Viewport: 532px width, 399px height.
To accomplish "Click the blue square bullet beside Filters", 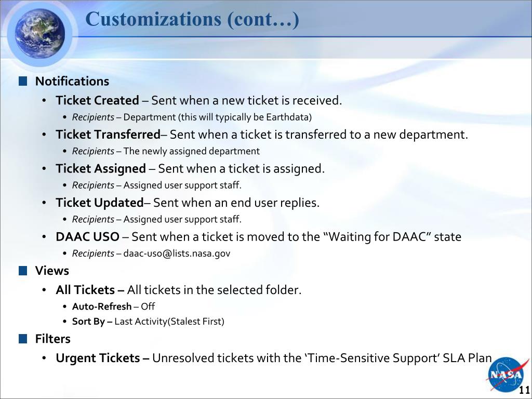I will tap(23, 339).
